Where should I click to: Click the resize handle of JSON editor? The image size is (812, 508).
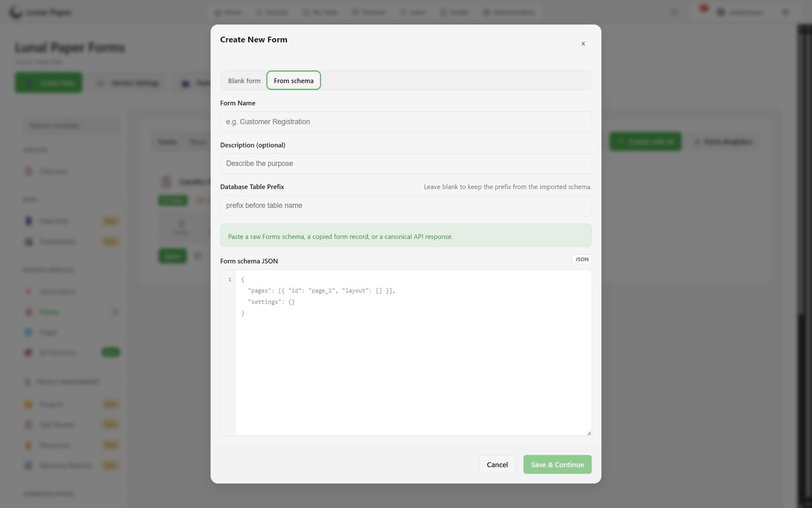(588, 433)
